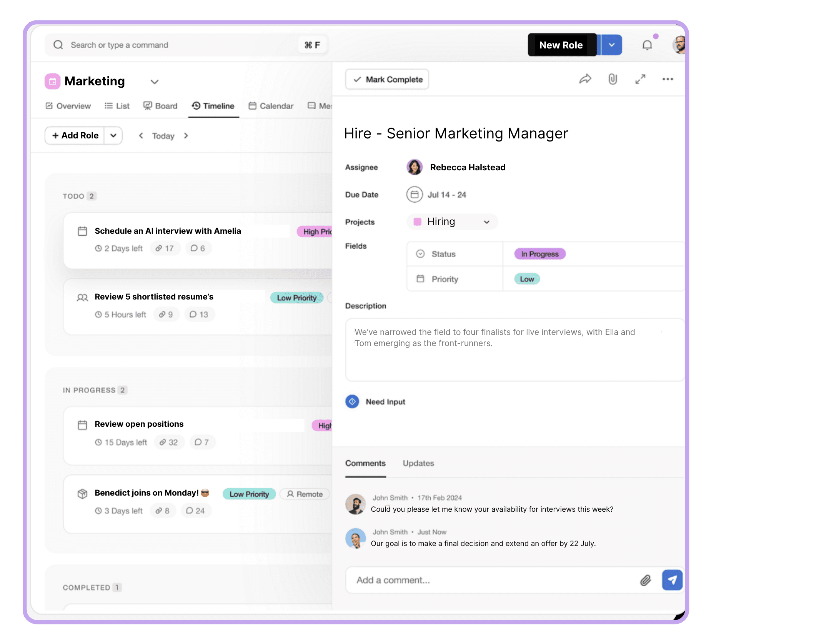Open the three-dot more options menu
Screen dimensions: 839x644
[668, 79]
